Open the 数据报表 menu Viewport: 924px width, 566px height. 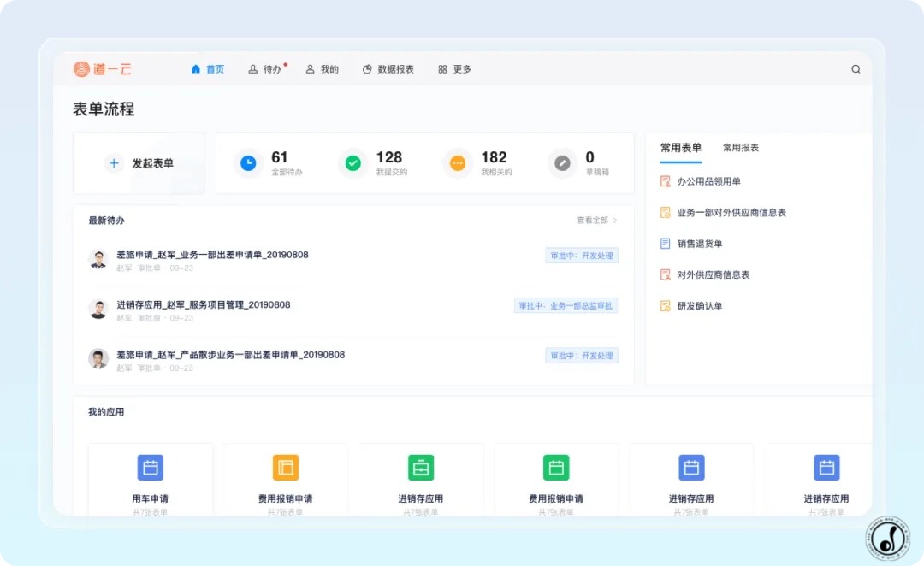pos(388,69)
